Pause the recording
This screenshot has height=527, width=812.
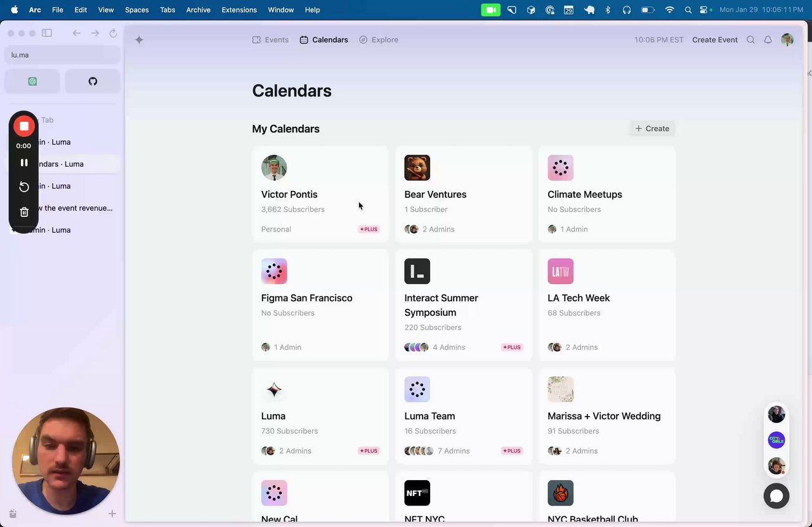(24, 163)
